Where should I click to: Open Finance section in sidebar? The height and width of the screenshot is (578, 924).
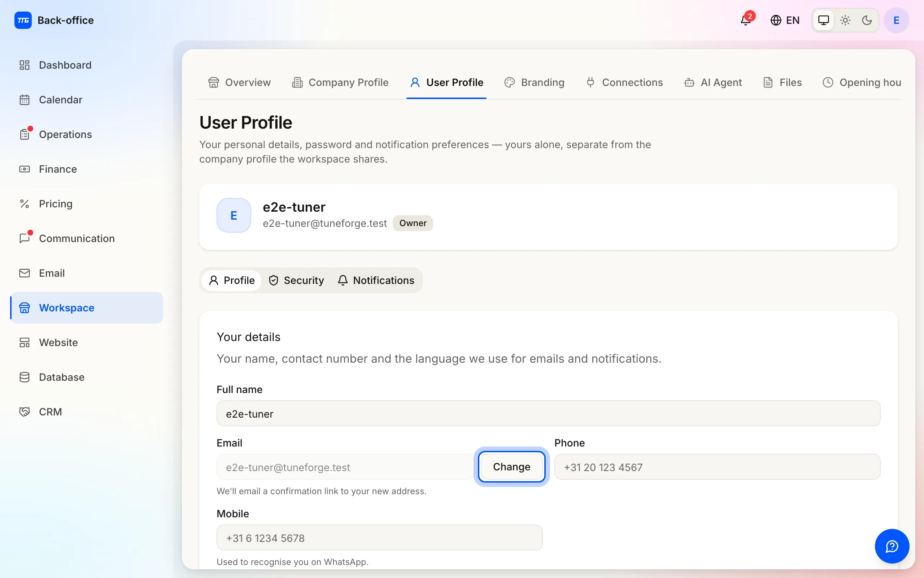point(87,169)
